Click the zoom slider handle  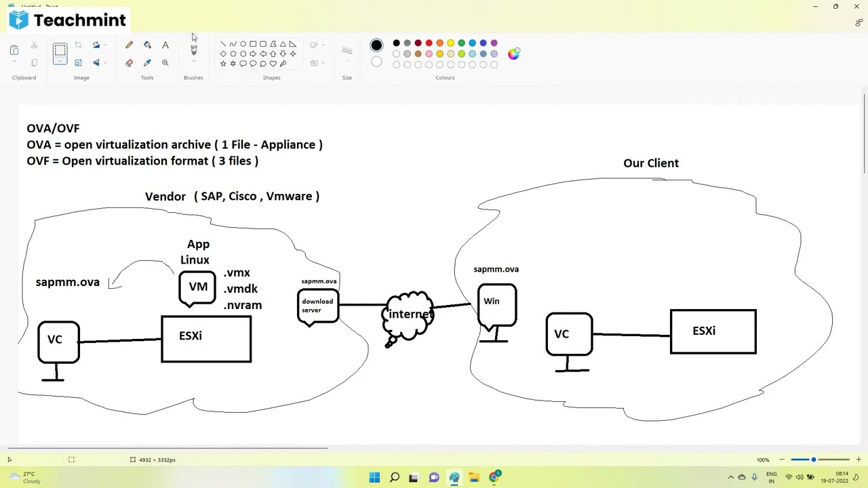(814, 460)
